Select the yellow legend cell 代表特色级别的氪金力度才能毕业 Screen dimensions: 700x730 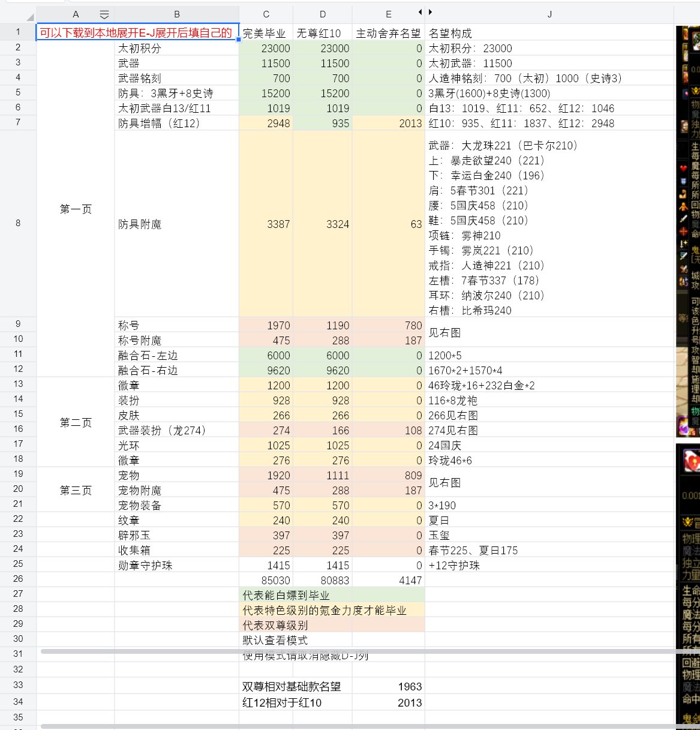click(x=332, y=610)
